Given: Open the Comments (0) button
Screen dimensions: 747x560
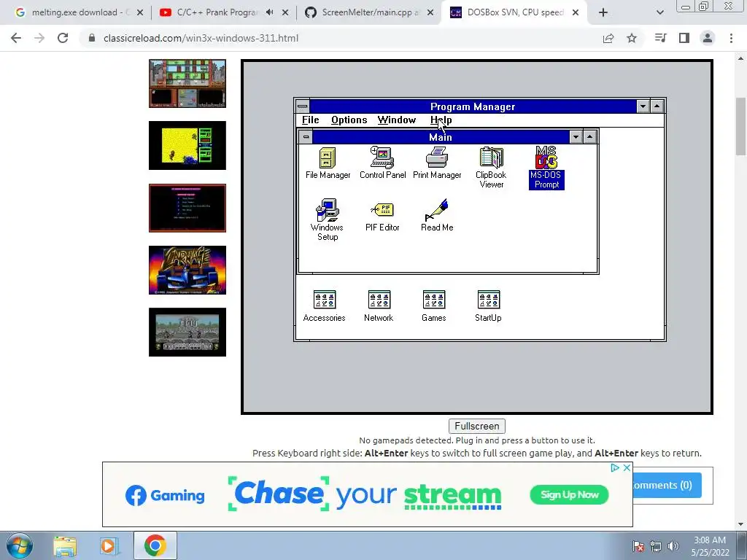Looking at the screenshot, I should pos(667,485).
